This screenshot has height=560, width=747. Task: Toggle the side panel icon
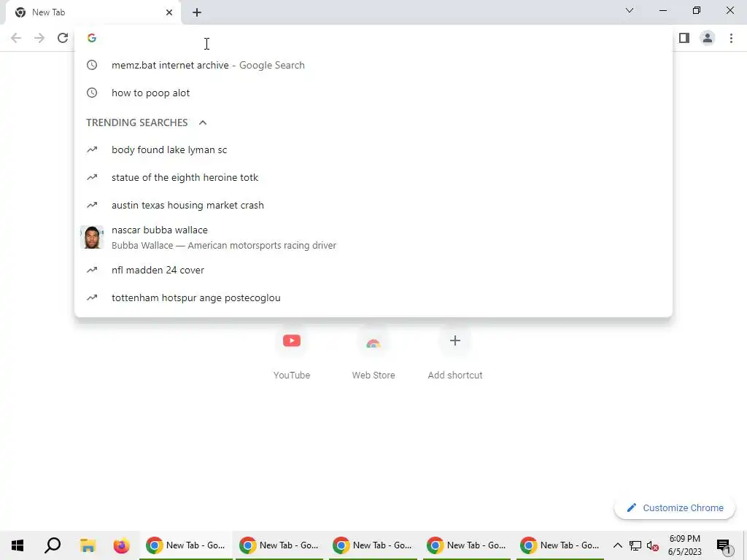point(684,38)
